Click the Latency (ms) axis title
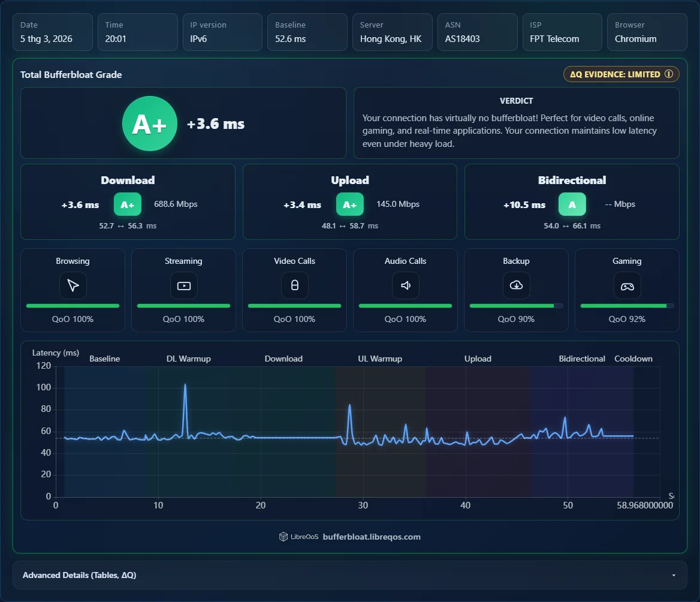The image size is (700, 602). [56, 353]
